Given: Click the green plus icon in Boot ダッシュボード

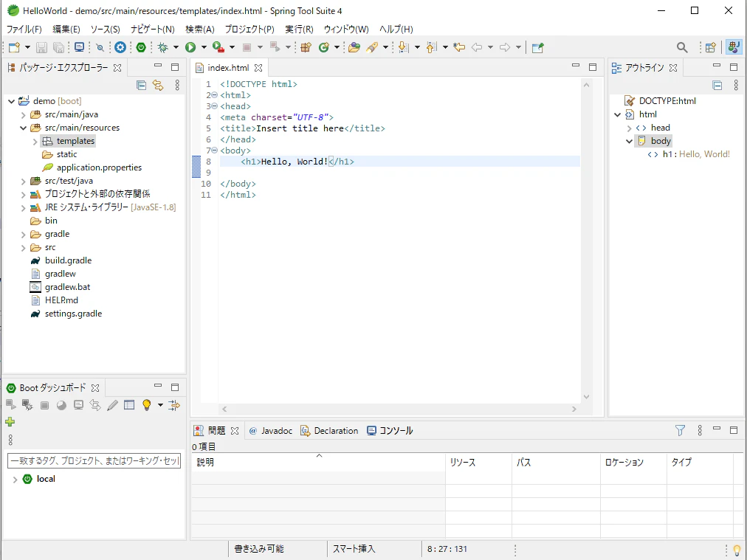Looking at the screenshot, I should tap(10, 422).
